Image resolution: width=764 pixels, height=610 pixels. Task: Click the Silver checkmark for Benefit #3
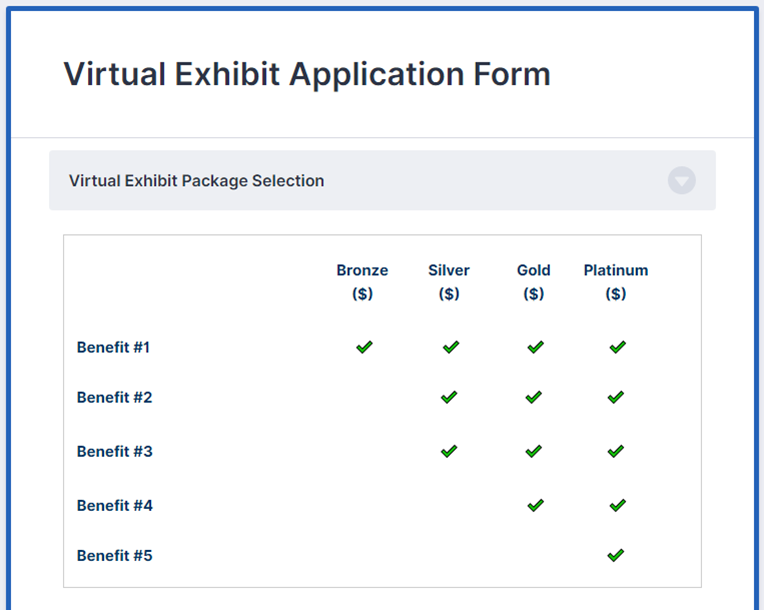point(449,451)
